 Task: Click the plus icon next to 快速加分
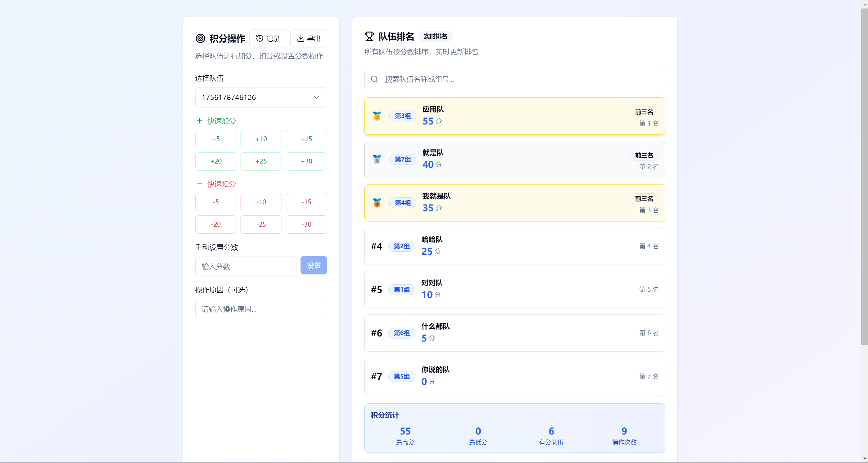(199, 121)
